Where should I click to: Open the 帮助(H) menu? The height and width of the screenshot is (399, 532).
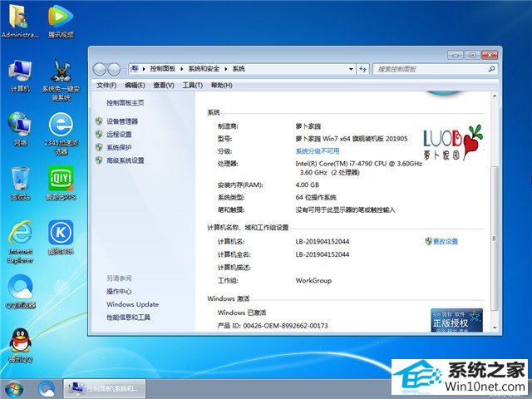(x=222, y=85)
